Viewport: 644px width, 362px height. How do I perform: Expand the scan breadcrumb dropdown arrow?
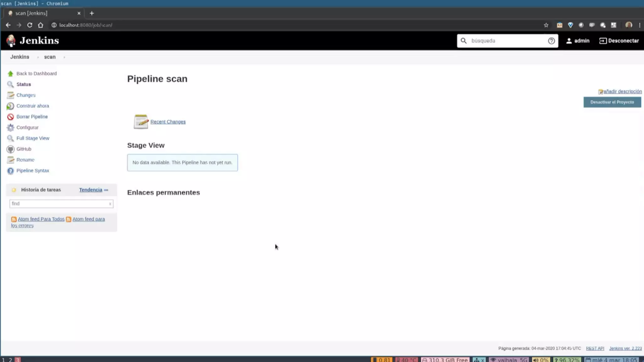tap(64, 57)
